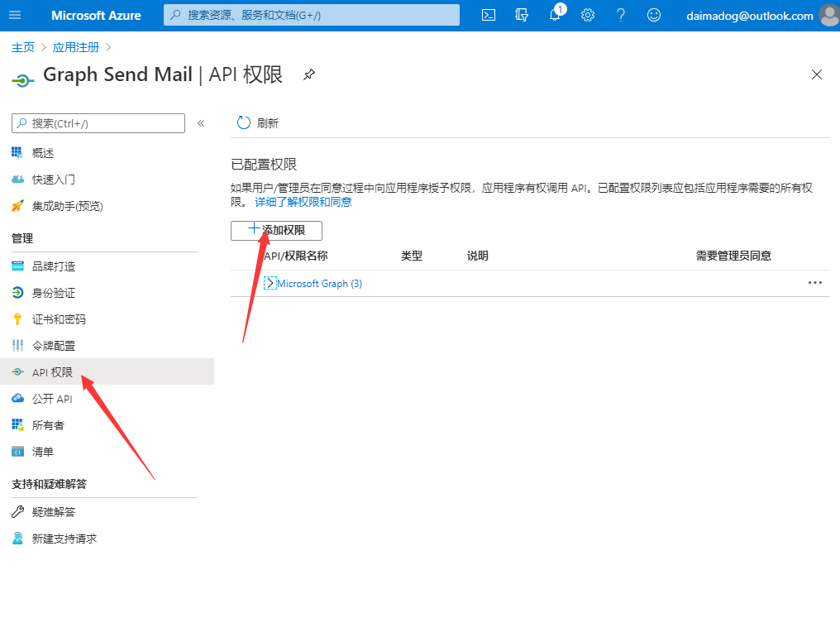This screenshot has height=642, width=840.
Task: Open portal settings gear icon
Action: pyautogui.click(x=588, y=15)
